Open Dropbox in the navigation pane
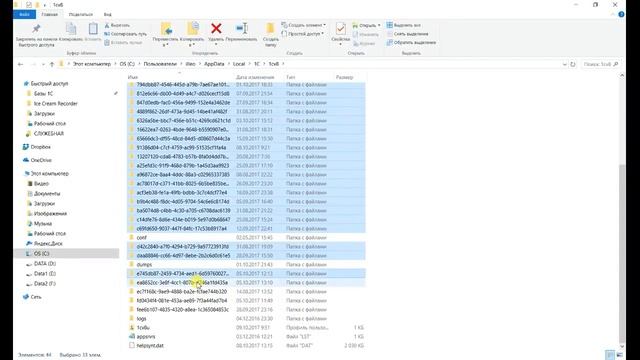 tap(37, 147)
